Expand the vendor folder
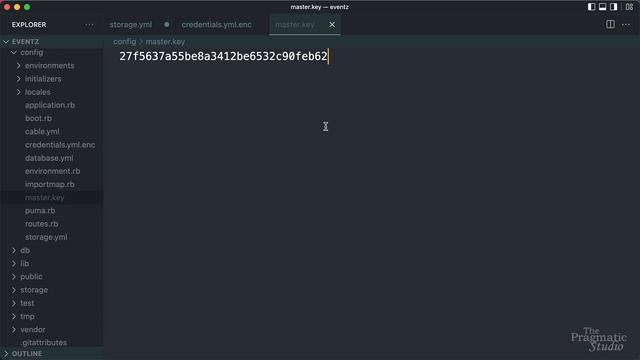 point(33,329)
